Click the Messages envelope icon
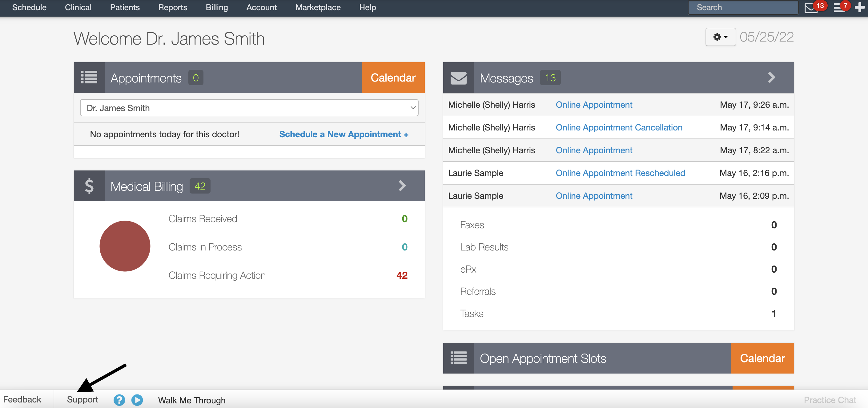This screenshot has width=868, height=408. point(458,78)
